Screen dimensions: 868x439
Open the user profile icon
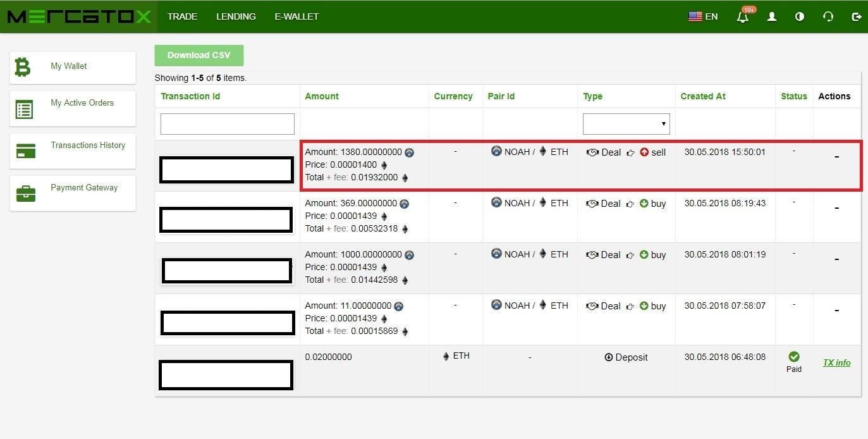coord(772,16)
